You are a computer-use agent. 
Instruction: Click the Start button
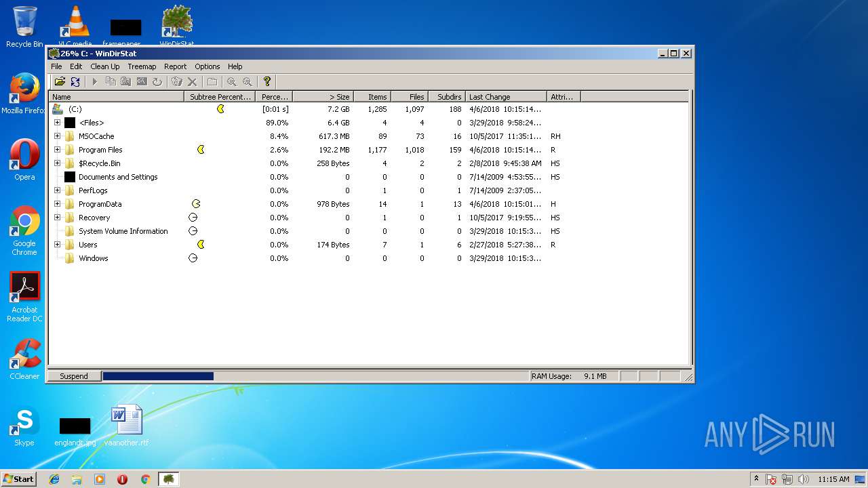coord(18,479)
